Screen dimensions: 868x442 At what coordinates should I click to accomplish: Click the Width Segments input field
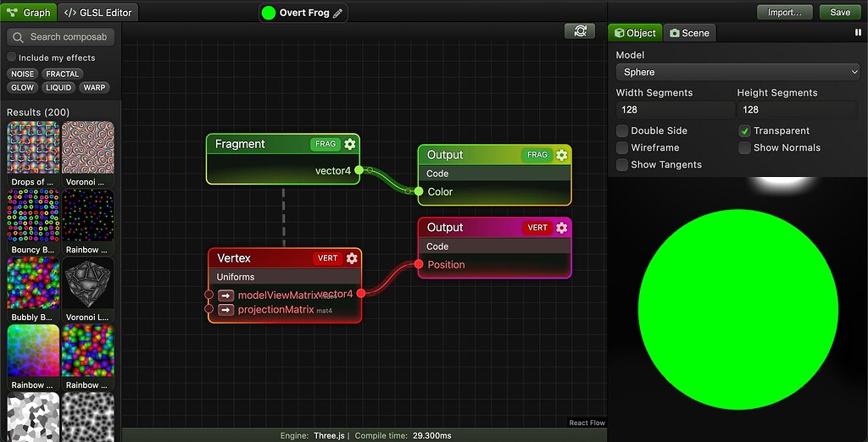coord(676,109)
